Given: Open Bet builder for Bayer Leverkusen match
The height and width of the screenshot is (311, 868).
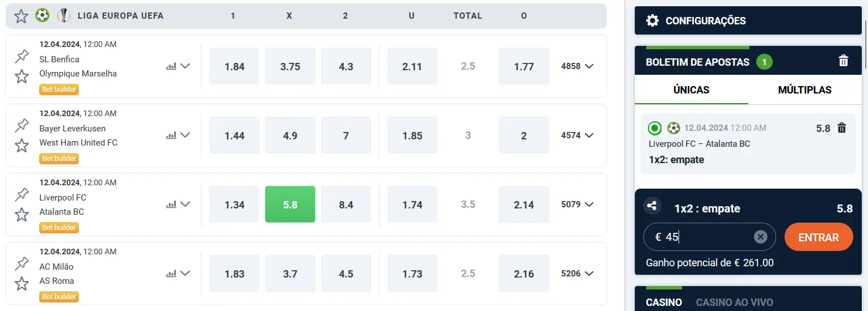Looking at the screenshot, I should pyautogui.click(x=59, y=159).
